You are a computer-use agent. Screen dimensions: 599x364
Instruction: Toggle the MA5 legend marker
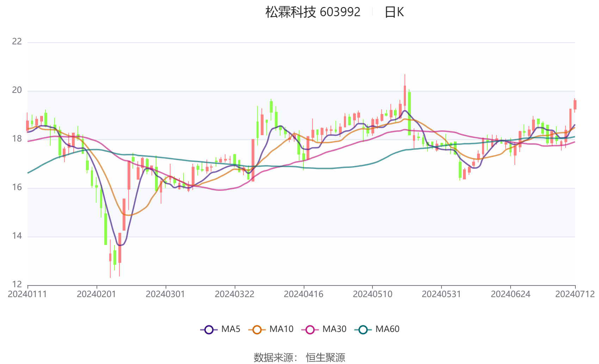[x=209, y=330]
